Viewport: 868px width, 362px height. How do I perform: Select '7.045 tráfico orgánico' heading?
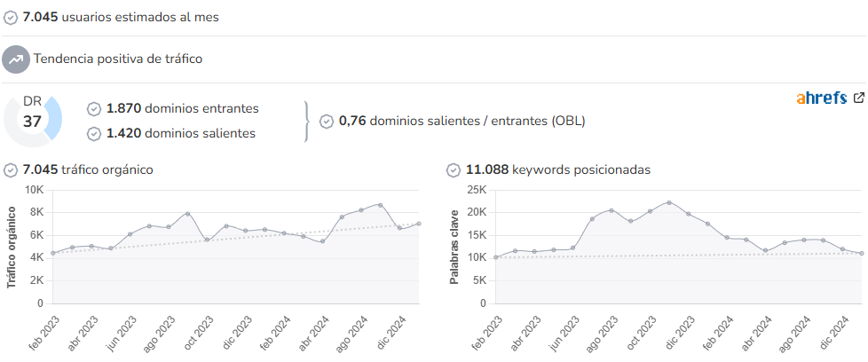pyautogui.click(x=88, y=170)
